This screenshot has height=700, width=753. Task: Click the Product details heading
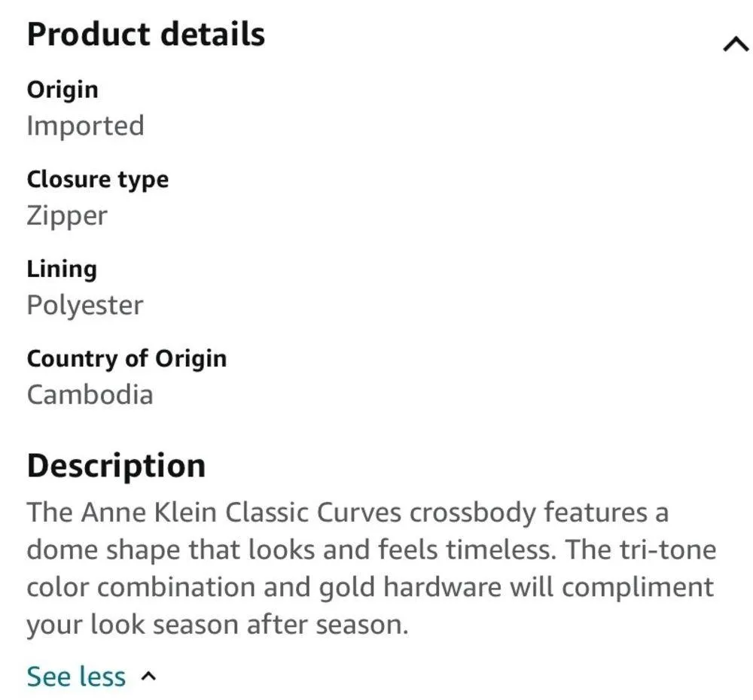(x=145, y=35)
